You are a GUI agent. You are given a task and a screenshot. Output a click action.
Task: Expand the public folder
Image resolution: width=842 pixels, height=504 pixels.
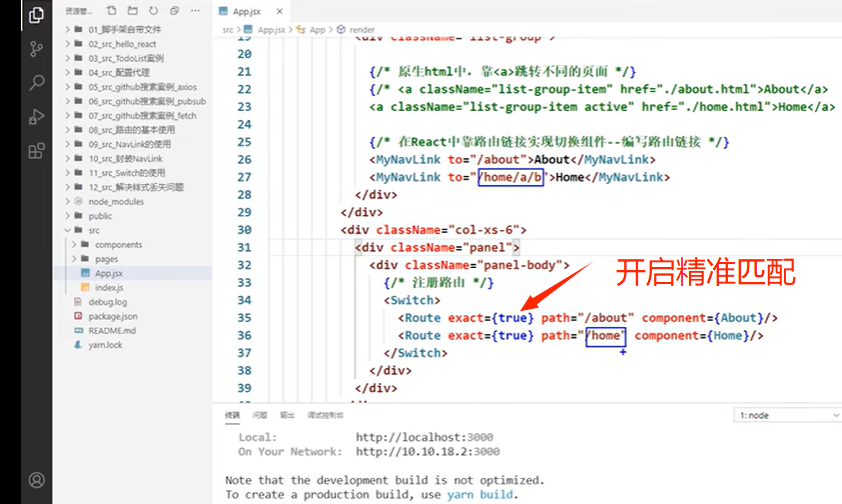pyautogui.click(x=100, y=216)
